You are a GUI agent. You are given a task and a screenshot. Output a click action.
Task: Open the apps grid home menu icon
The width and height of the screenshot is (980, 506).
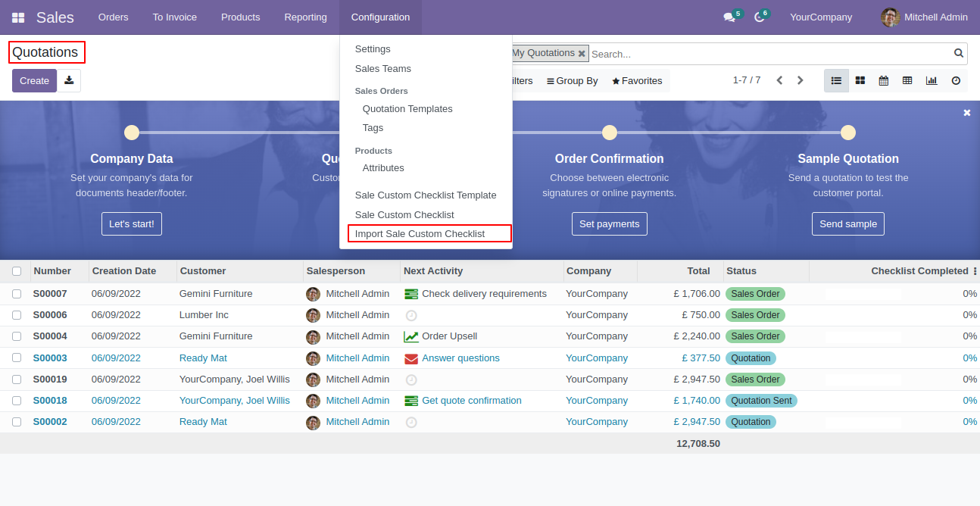(18, 17)
